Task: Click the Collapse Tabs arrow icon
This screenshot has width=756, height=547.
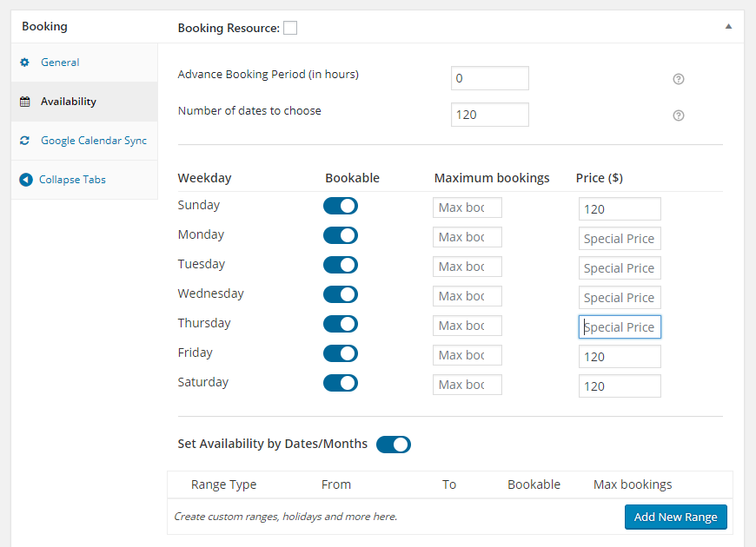Action: click(x=26, y=180)
